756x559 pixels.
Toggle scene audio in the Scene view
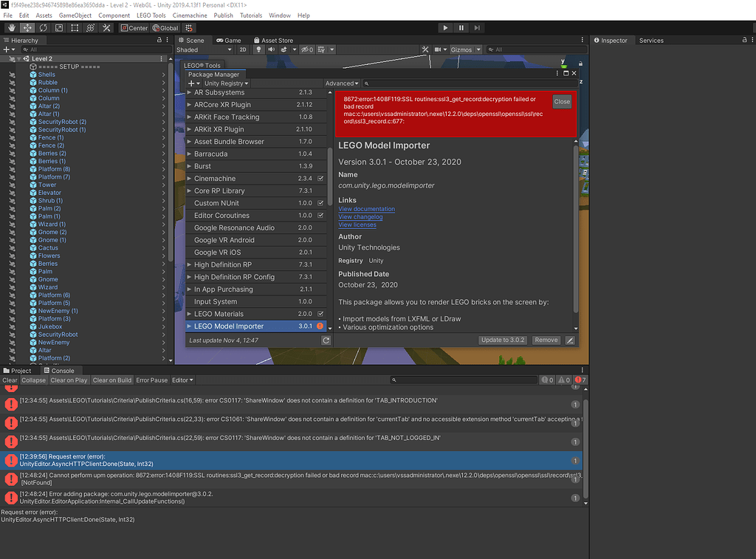click(271, 49)
